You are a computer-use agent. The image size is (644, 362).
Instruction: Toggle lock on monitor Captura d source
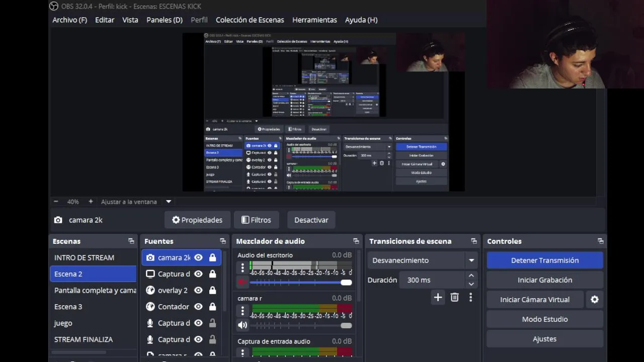click(x=212, y=274)
